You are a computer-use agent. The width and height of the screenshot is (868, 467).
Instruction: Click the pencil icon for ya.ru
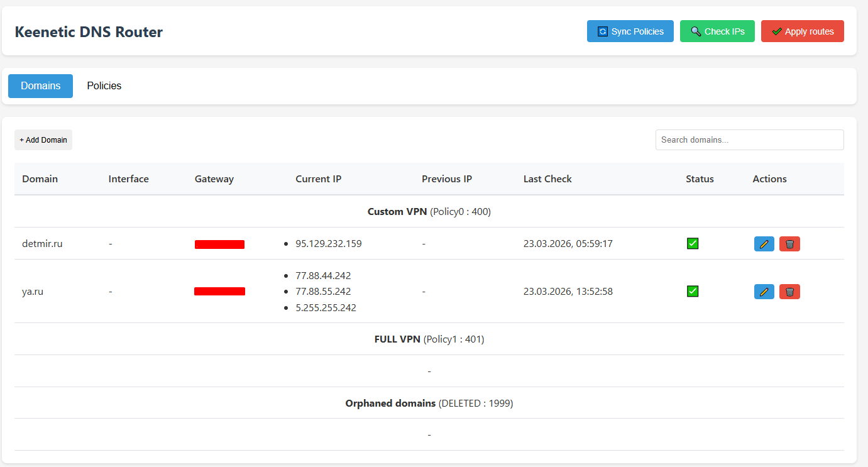tap(764, 292)
